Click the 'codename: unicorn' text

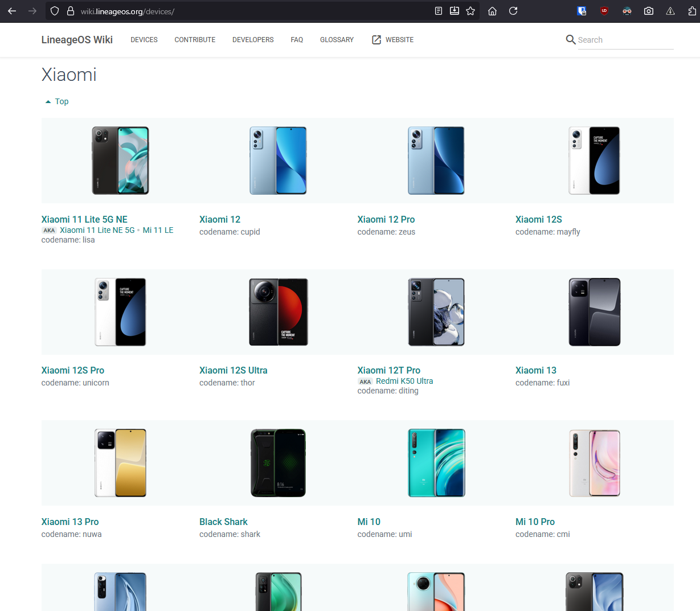tap(75, 383)
